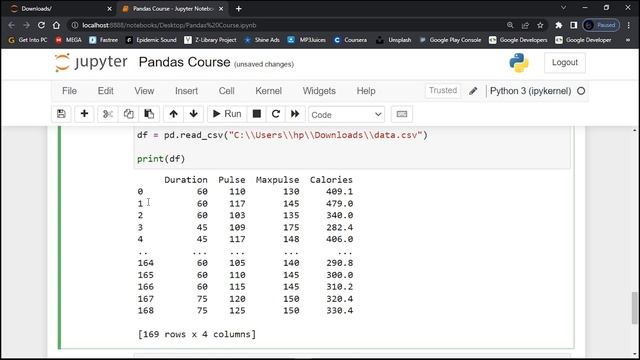The image size is (640, 360).
Task: Move selected cell up arrow
Action: (173, 114)
